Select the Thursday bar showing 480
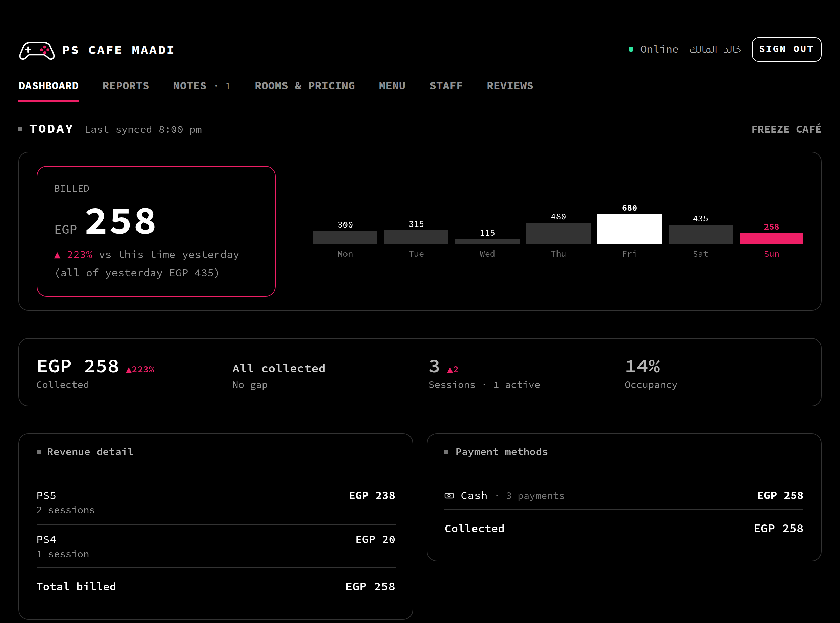840x623 pixels. pyautogui.click(x=558, y=233)
